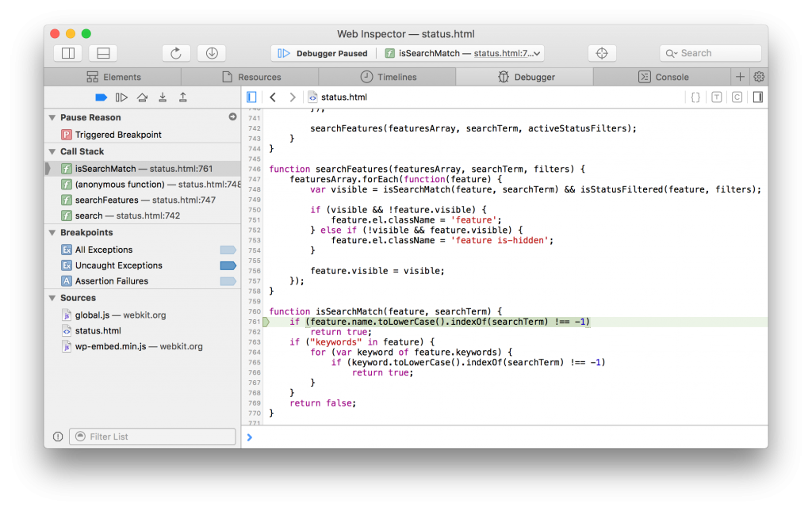Collapse the Call Stack section

coord(52,151)
